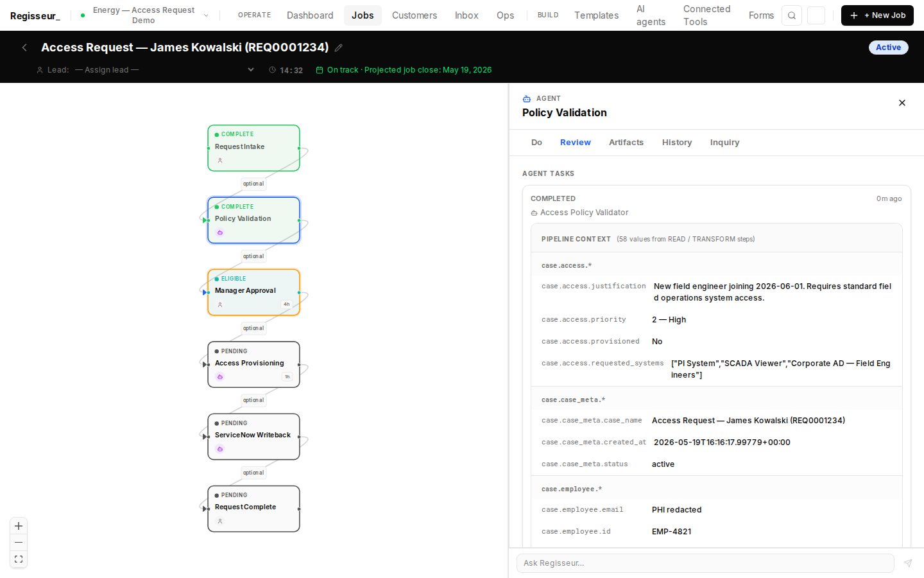
Task: Click the 4h duration badge on Manager Approval
Action: click(x=287, y=304)
